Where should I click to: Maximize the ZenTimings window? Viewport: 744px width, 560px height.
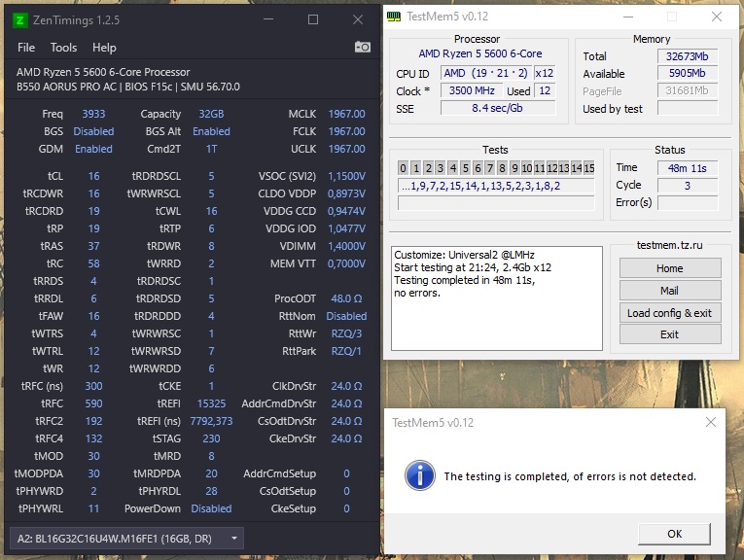[x=313, y=19]
